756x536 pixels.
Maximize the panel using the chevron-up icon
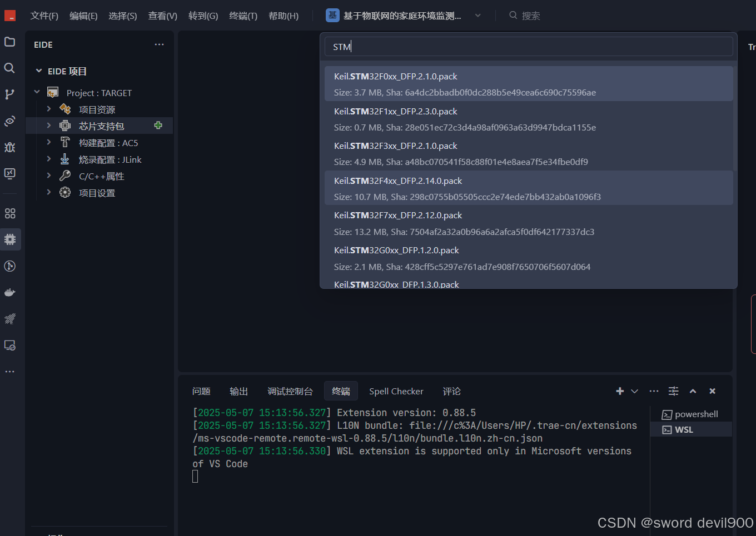pyautogui.click(x=693, y=391)
